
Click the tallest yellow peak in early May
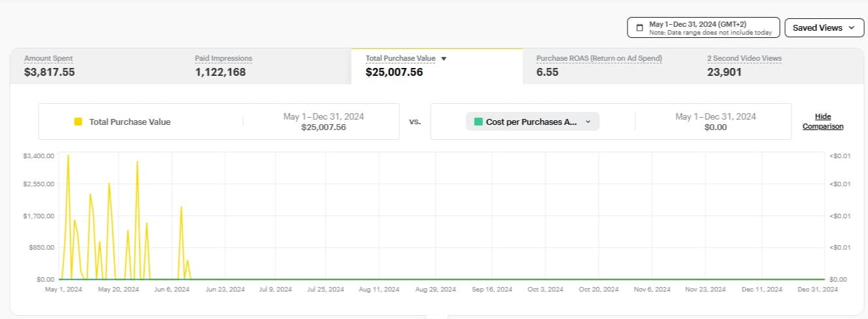click(68, 156)
